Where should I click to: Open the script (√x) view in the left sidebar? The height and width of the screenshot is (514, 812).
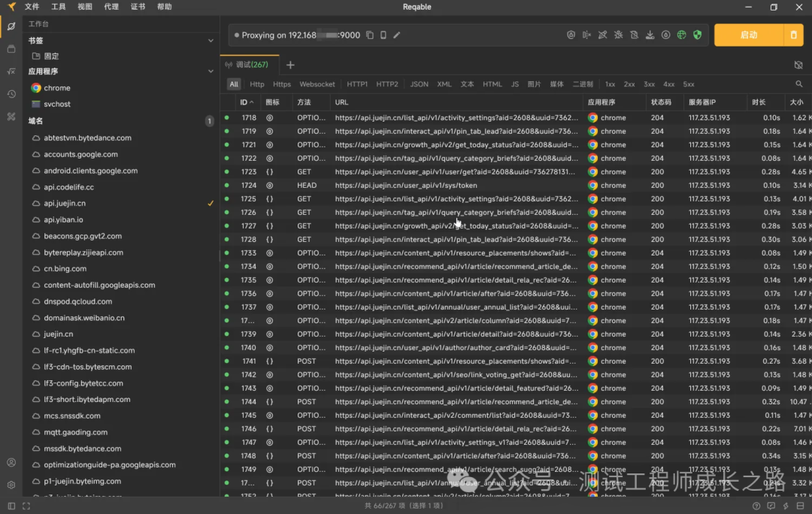pyautogui.click(x=11, y=71)
